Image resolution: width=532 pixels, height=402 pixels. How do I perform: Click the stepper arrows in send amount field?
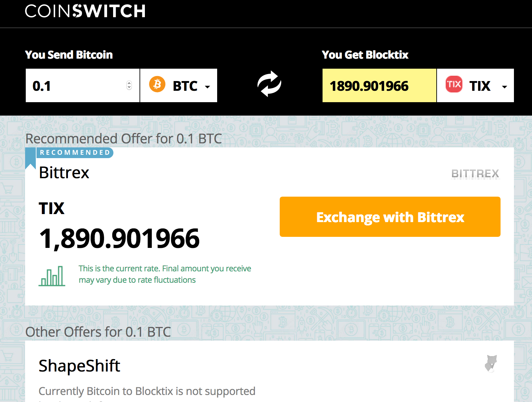pyautogui.click(x=129, y=85)
